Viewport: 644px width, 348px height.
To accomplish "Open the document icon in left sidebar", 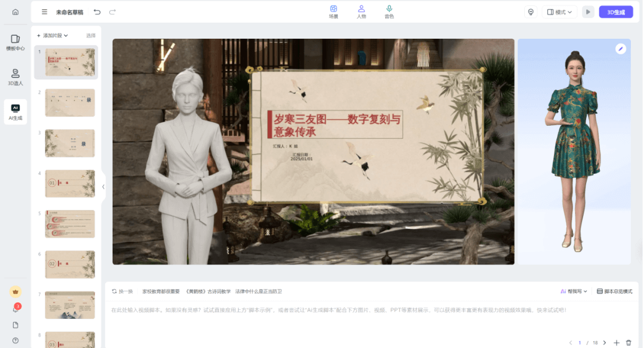I will pos(15,325).
